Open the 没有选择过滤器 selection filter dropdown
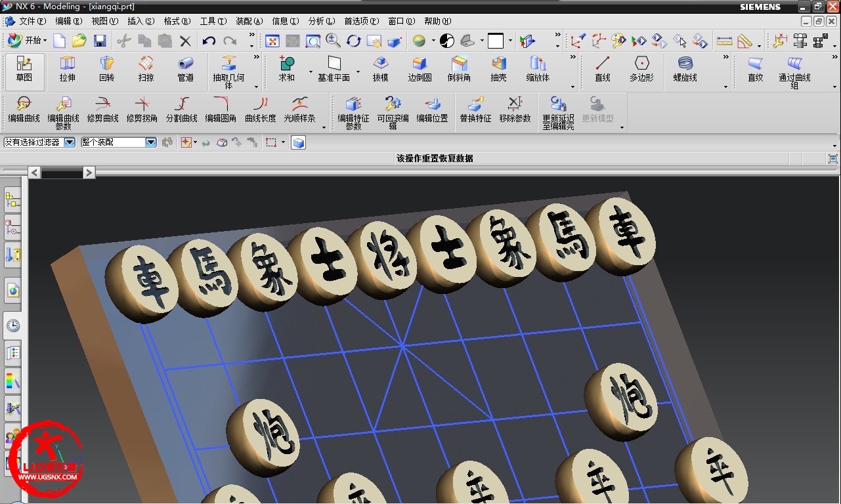 click(70, 142)
